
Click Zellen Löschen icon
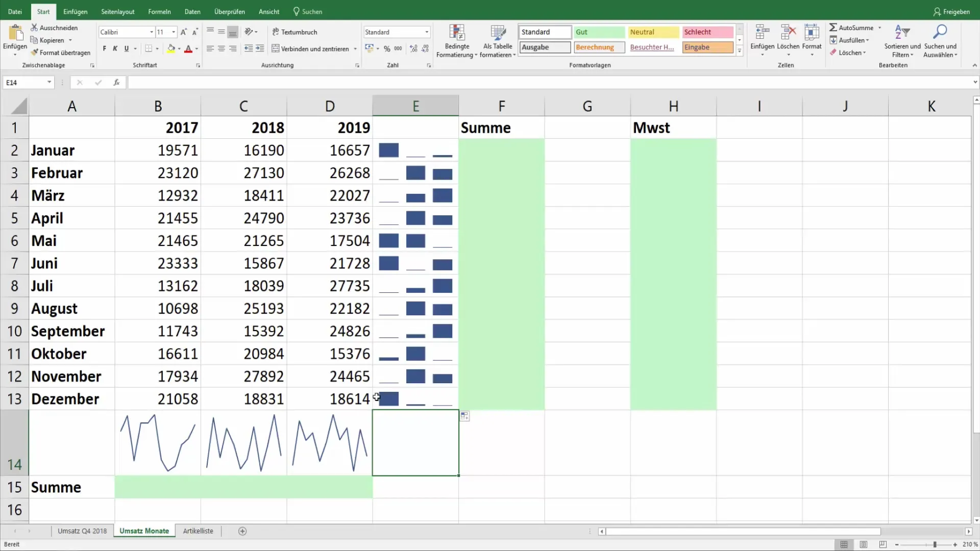(788, 32)
